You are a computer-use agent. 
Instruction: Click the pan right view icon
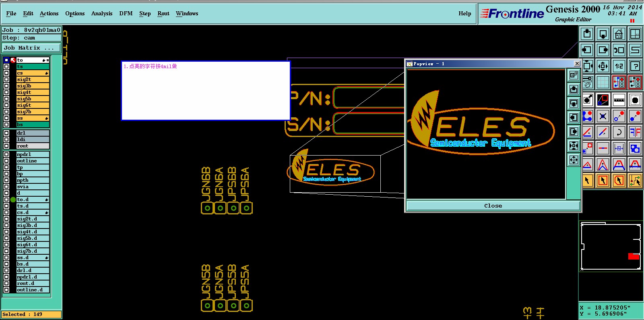pyautogui.click(x=603, y=50)
